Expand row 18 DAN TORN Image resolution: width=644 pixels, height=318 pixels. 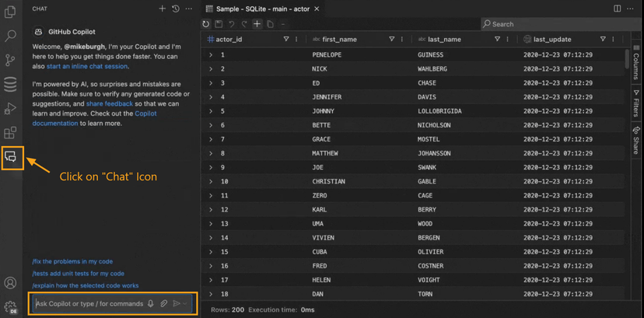click(x=211, y=294)
